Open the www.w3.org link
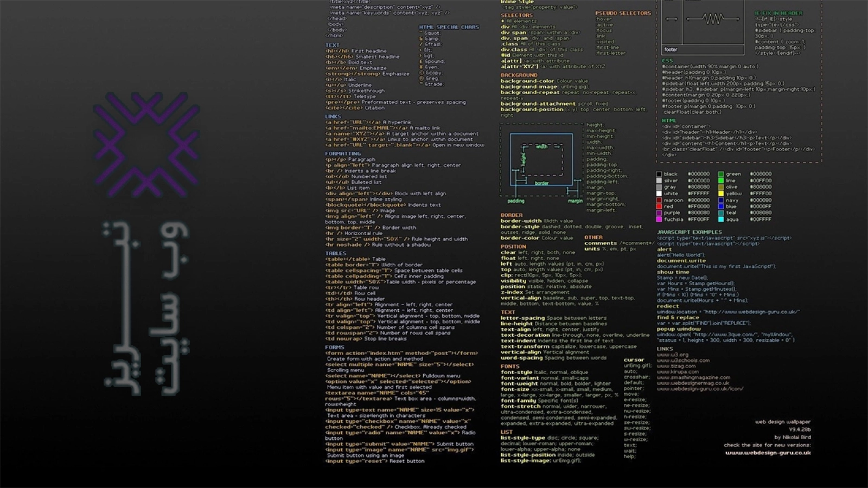The width and height of the screenshot is (868, 488). [x=673, y=355]
